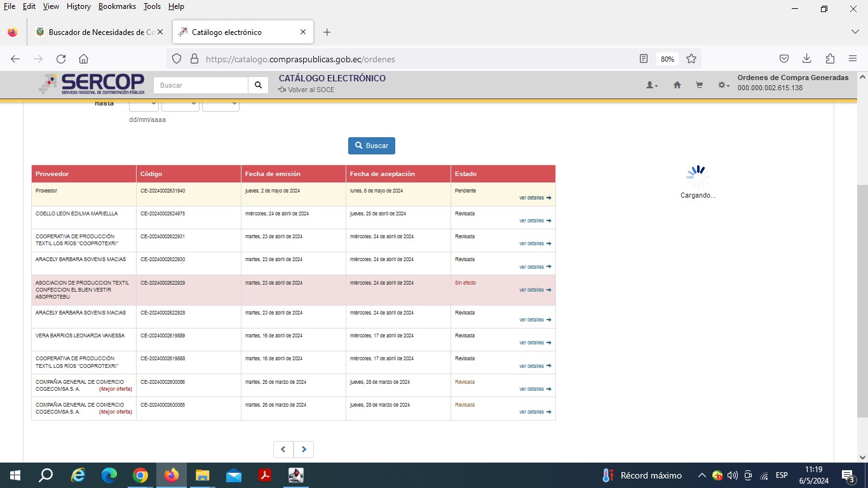868x488 pixels.
Task: Go to the catalog home icon
Action: pos(677,85)
